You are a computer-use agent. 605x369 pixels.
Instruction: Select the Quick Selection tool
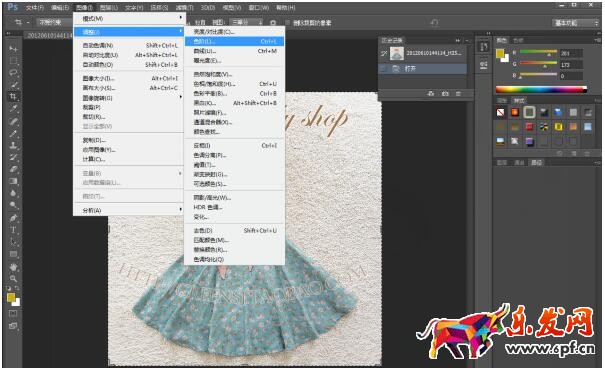(x=14, y=85)
